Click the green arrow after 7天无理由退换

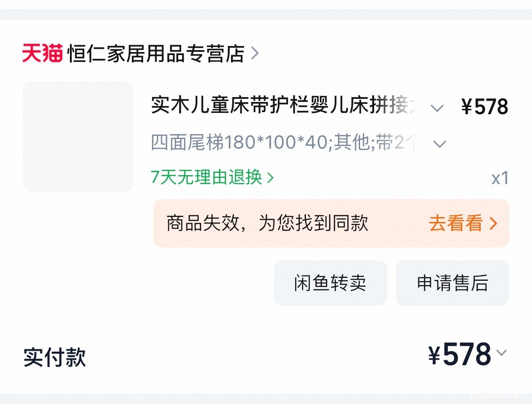[271, 178]
